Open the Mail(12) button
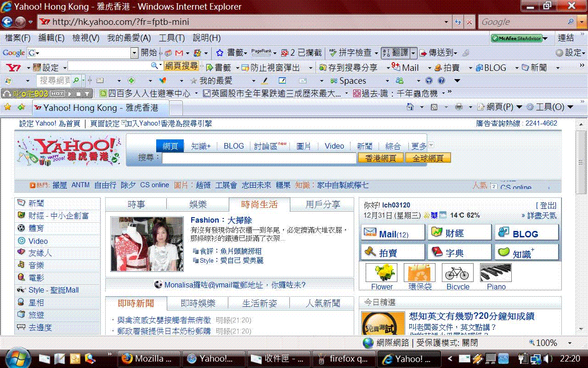This screenshot has height=368, width=588. [393, 233]
